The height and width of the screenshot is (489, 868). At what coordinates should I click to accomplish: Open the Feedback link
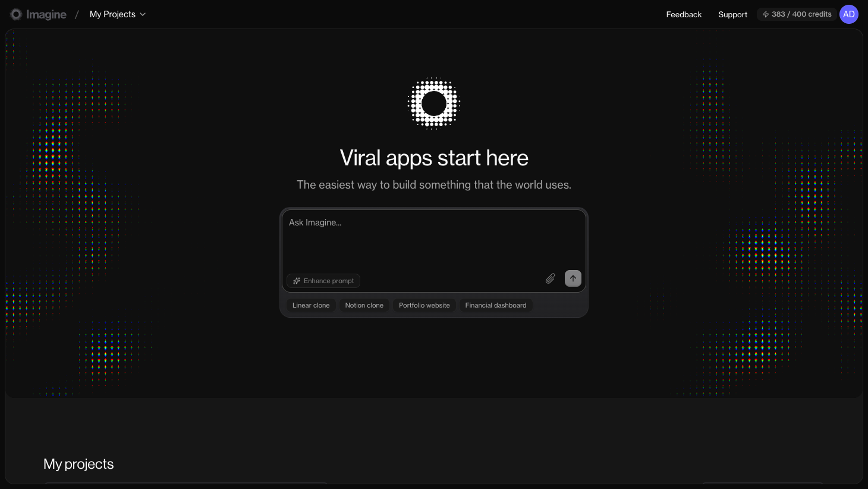684,14
